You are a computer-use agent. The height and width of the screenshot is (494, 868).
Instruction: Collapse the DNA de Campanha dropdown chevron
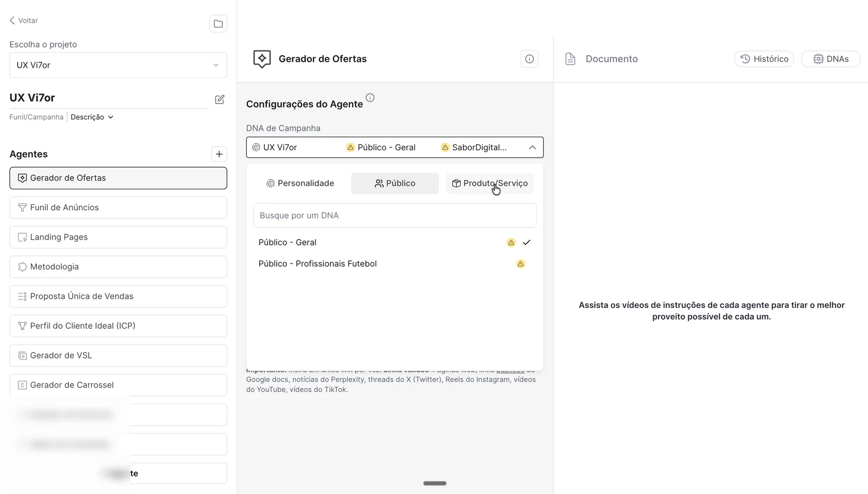pos(532,147)
